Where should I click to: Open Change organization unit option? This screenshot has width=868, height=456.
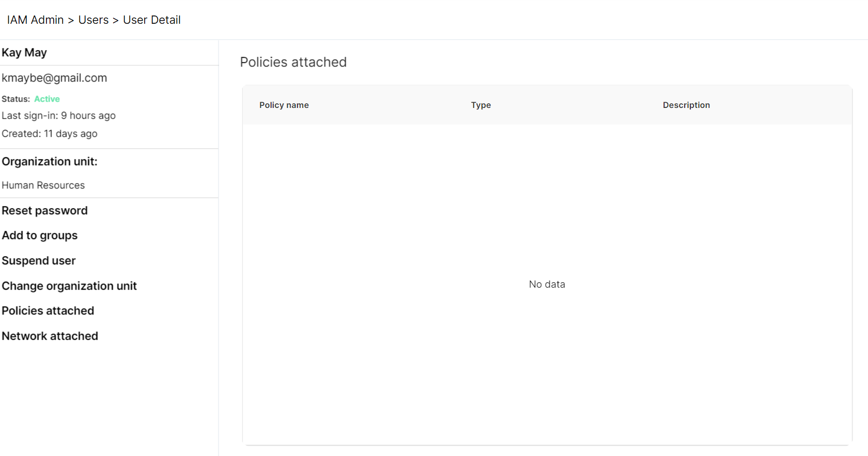coord(69,286)
